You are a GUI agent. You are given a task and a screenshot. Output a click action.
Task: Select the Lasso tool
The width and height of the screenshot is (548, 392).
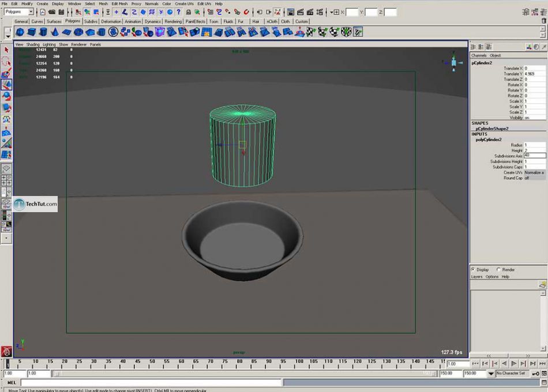pos(6,62)
